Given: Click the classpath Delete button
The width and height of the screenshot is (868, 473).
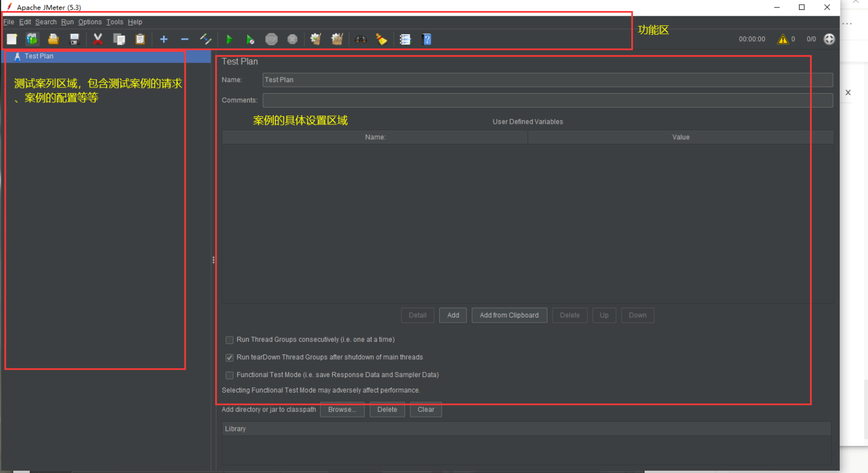Looking at the screenshot, I should [x=387, y=409].
